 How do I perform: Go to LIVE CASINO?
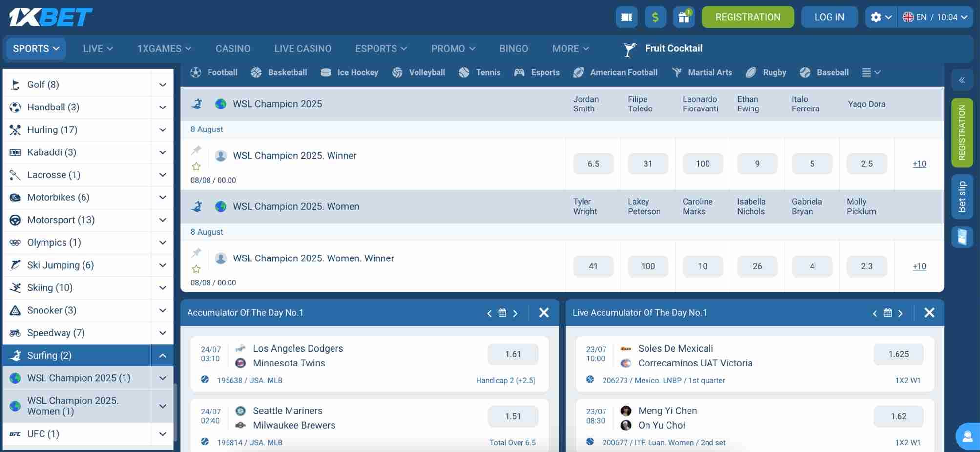point(303,49)
